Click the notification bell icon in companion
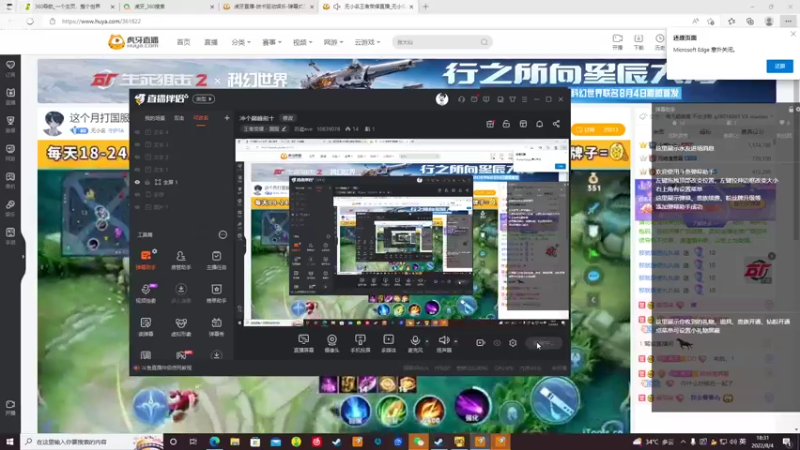The width and height of the screenshot is (800, 450). [539, 124]
